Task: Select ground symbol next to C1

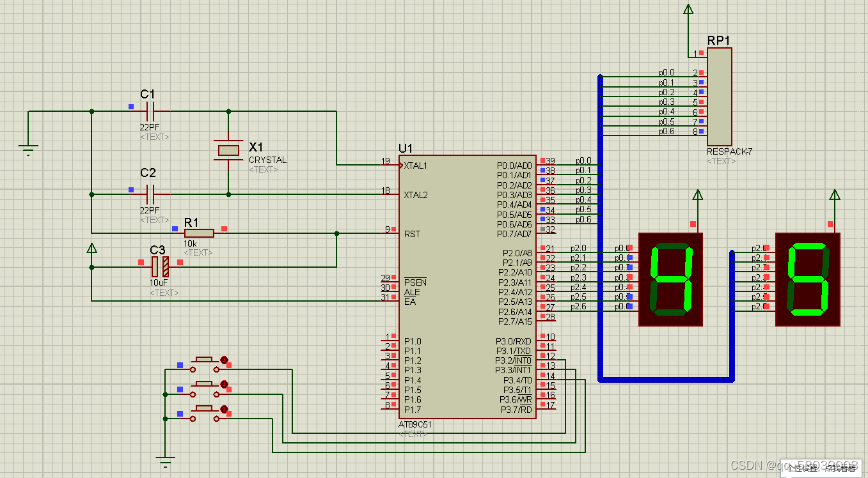Action: tap(28, 150)
